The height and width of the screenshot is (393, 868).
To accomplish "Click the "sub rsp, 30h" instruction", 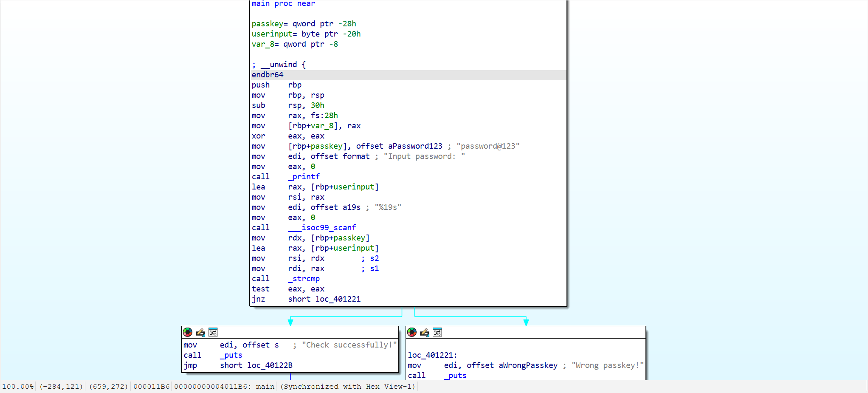I will point(288,105).
